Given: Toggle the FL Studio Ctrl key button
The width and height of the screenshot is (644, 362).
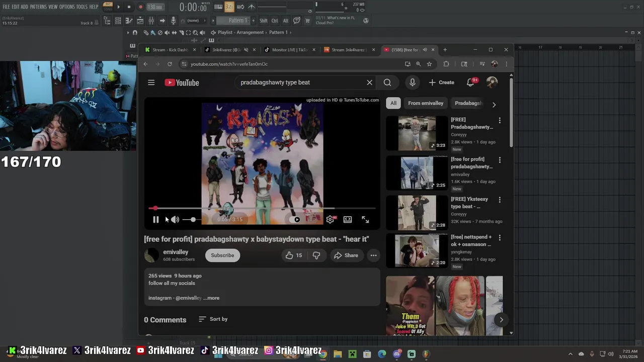Looking at the screenshot, I should click(275, 21).
